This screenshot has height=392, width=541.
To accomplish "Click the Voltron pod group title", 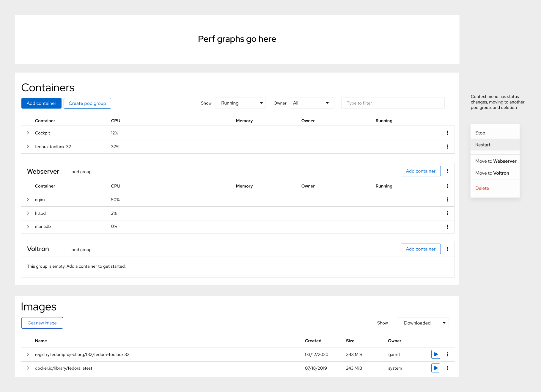I will [x=38, y=249].
